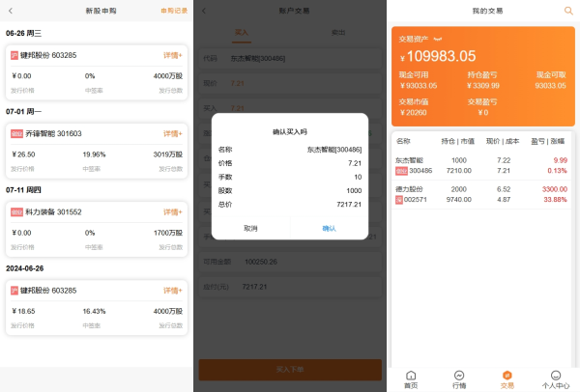
Task: Switch to the 卖出 tab
Action: [338, 33]
